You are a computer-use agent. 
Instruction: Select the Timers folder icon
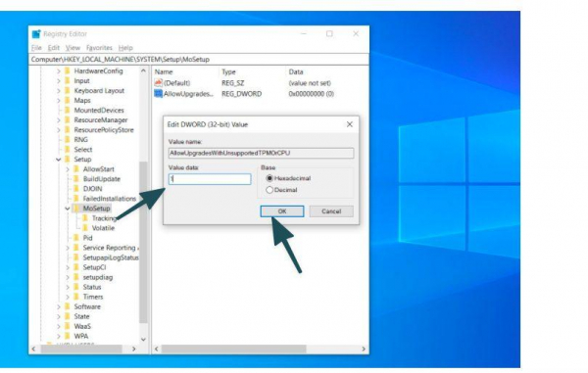(76, 297)
